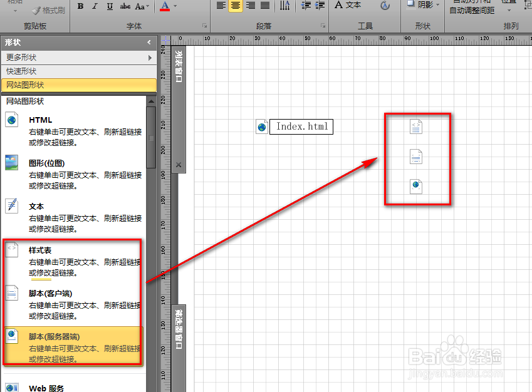
Task: Select the Style Sheet (样式表) shape master
Action: click(73, 261)
